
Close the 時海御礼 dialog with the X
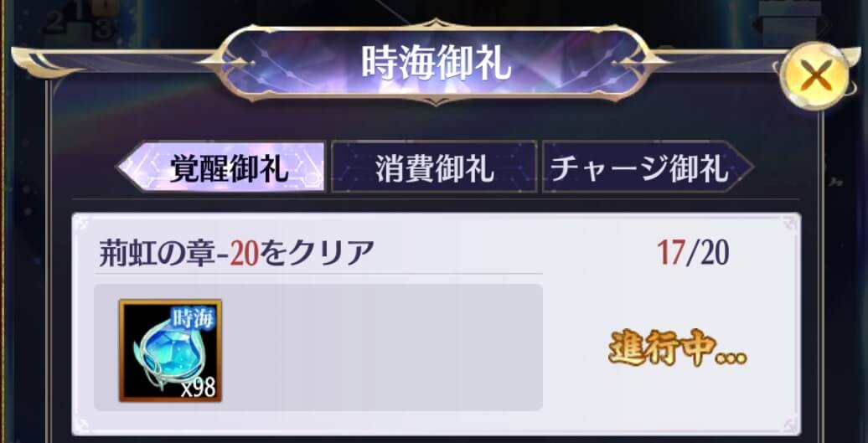816,75
